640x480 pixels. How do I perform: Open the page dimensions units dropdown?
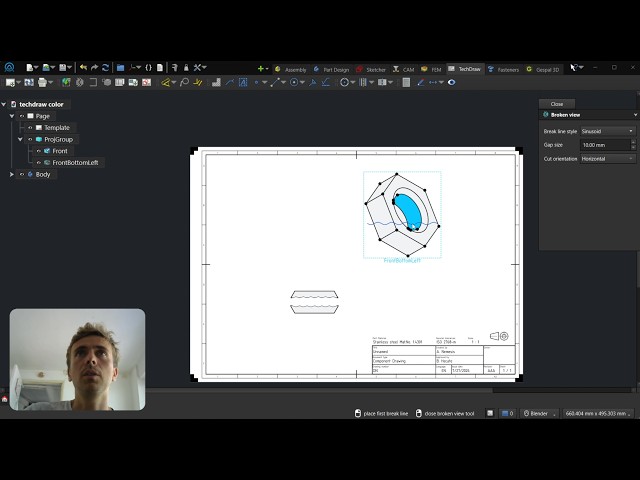[x=598, y=413]
